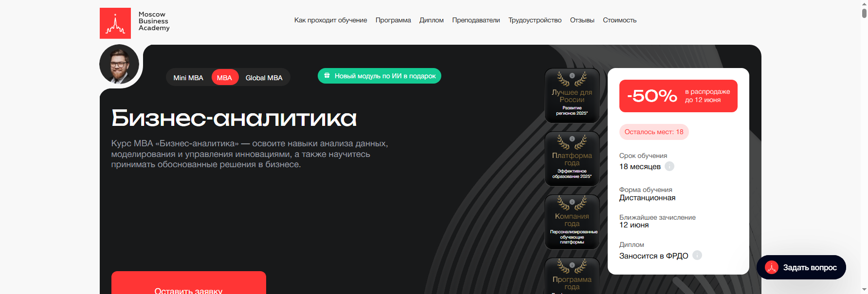
Task: Select the Mini MBA tab
Action: point(188,78)
